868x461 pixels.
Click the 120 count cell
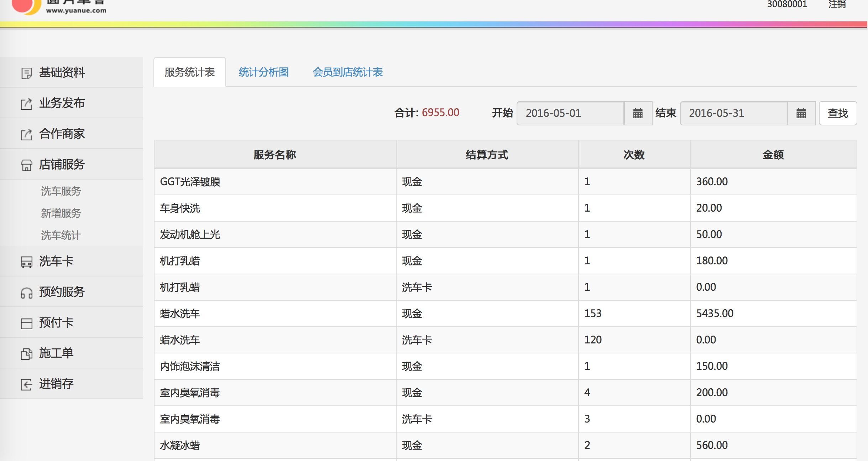pyautogui.click(x=634, y=340)
